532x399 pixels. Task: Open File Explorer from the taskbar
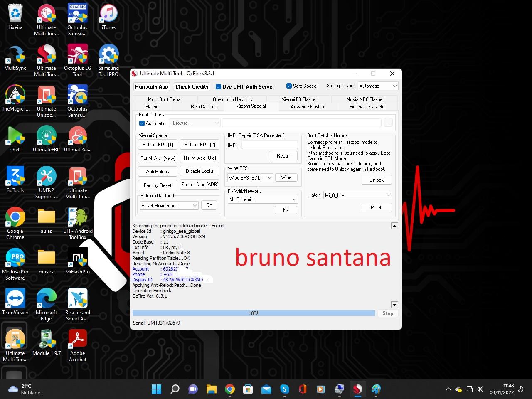(212, 389)
